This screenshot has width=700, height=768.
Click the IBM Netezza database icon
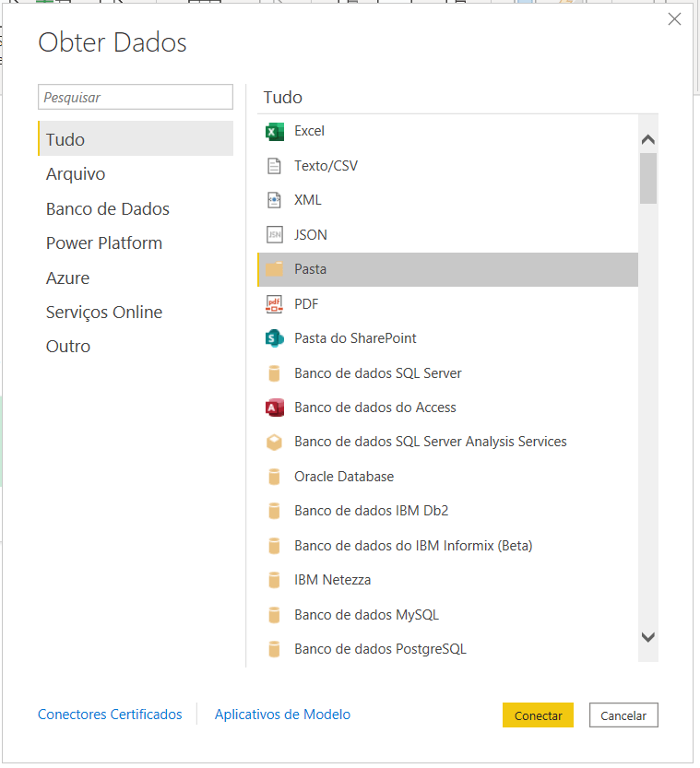point(274,580)
